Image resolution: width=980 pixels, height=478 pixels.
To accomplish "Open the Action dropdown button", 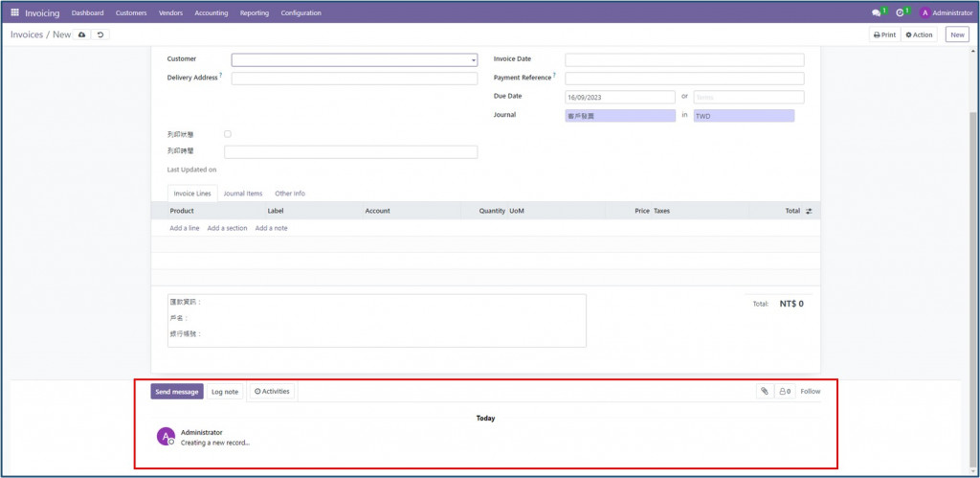I will pyautogui.click(x=919, y=35).
